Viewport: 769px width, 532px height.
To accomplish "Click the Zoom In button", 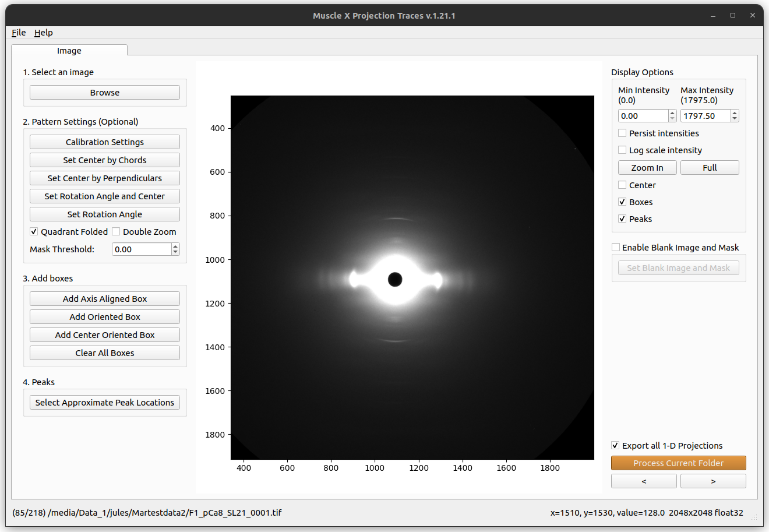I will pyautogui.click(x=647, y=168).
